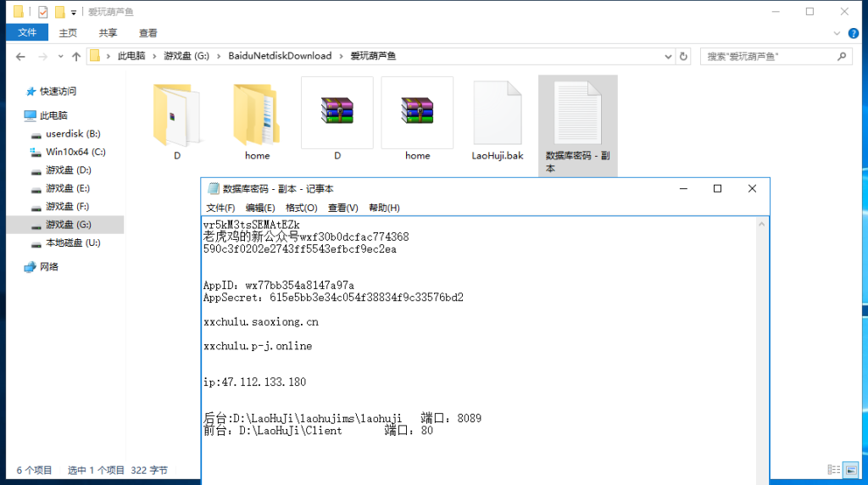Viewport: 868px width, 485px height.
Task: Open Explorer help question mark
Action: [854, 33]
